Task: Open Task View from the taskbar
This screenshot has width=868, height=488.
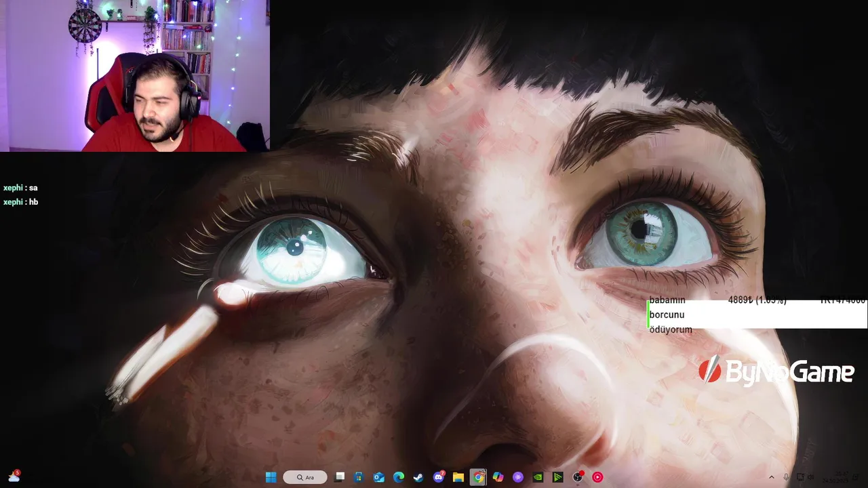Action: tap(340, 477)
